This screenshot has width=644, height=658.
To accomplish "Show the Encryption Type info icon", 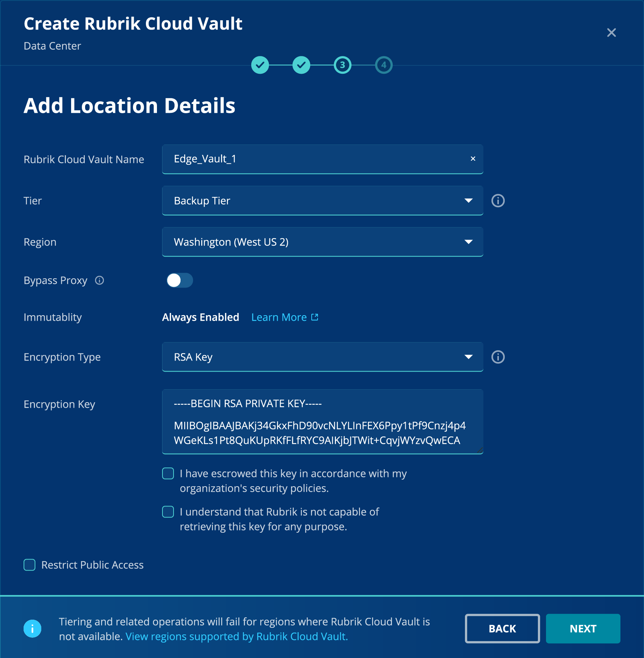I will 498,357.
